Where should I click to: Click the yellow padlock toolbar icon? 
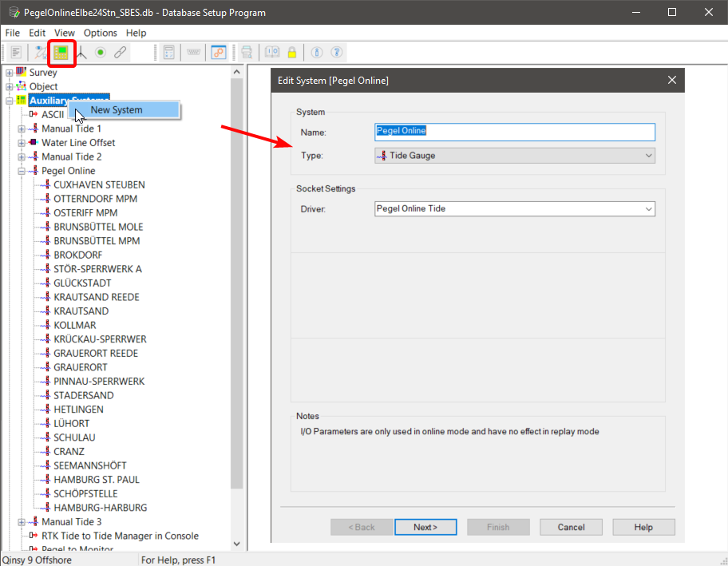tap(292, 53)
